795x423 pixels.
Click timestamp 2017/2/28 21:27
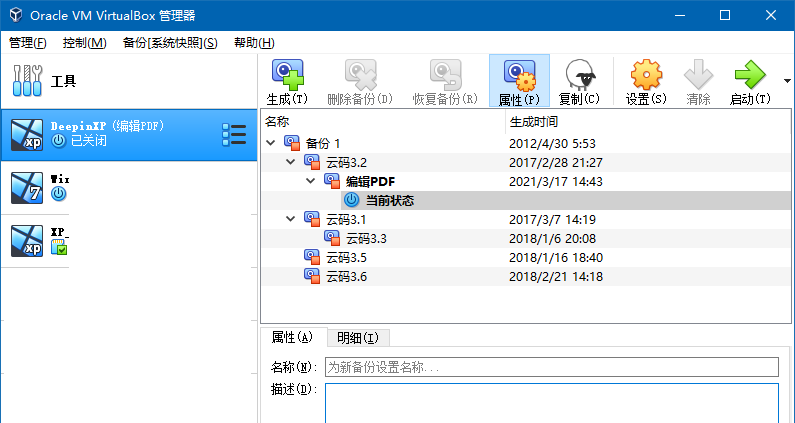point(556,162)
